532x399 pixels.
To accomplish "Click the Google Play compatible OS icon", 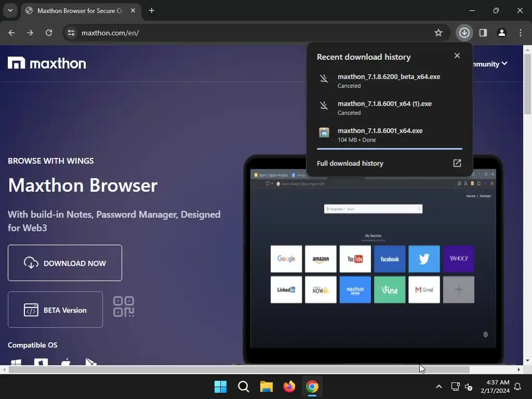I will 91,362.
